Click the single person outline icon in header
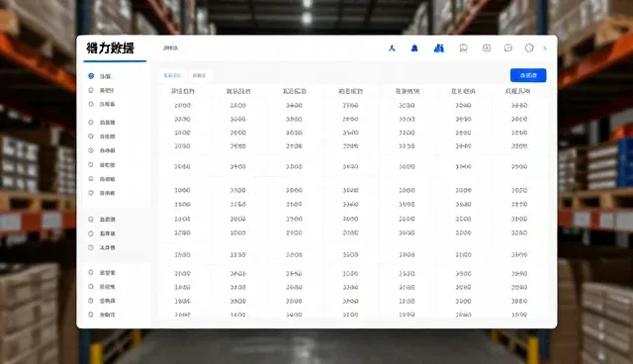Viewport: 633px width, 364px height. pyautogui.click(x=392, y=48)
